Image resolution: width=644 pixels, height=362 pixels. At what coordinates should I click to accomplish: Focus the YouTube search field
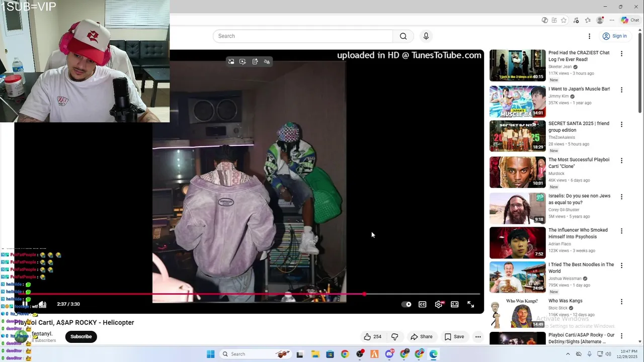click(303, 36)
